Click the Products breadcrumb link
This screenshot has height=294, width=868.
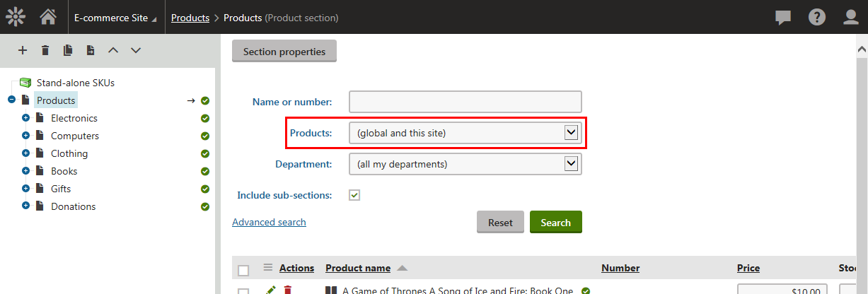(x=190, y=18)
